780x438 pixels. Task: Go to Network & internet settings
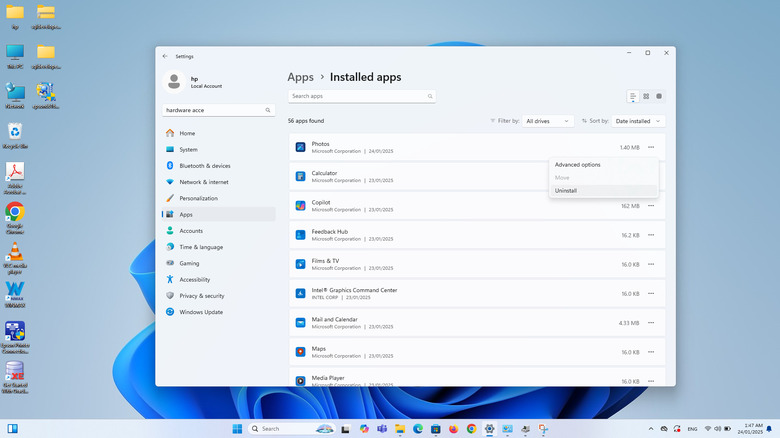click(203, 182)
